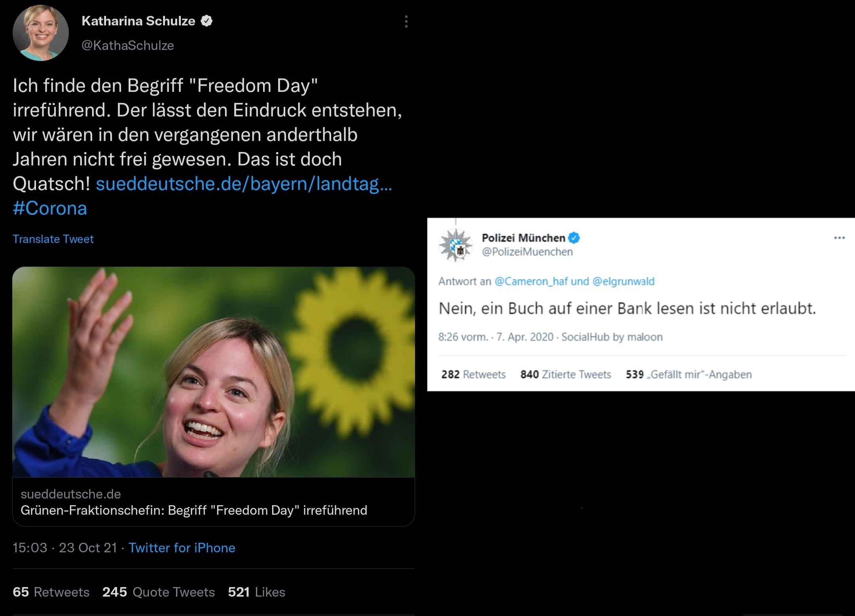Click the verified badge beside Katharina Schulze
The image size is (855, 616).
[x=207, y=21]
